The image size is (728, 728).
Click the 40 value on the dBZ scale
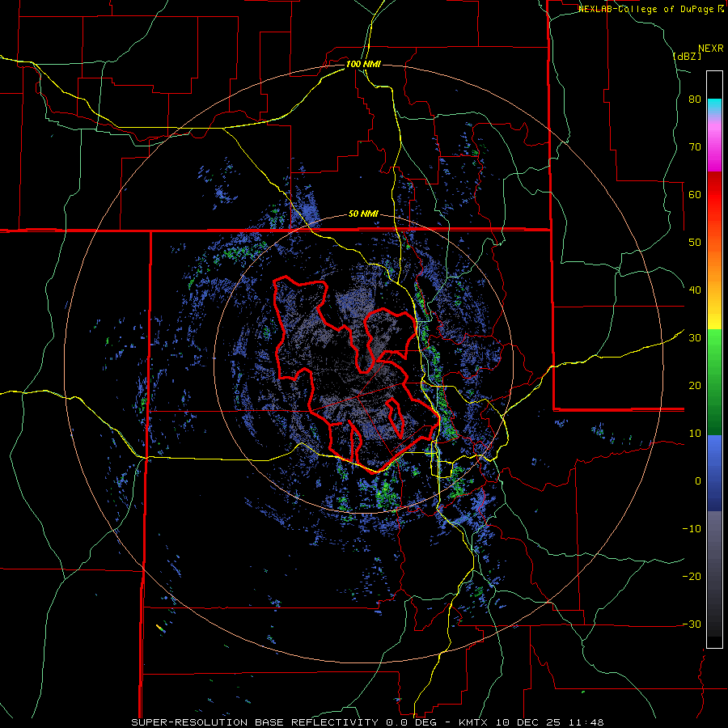[695, 290]
